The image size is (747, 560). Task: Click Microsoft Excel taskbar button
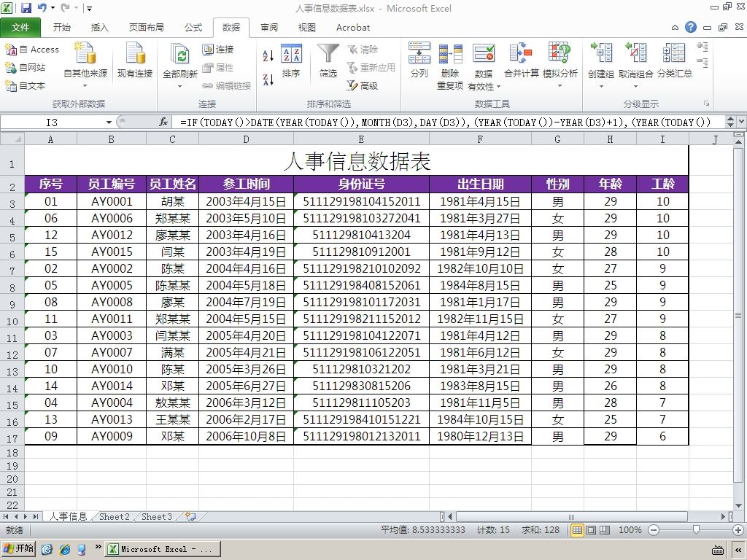pos(163,549)
